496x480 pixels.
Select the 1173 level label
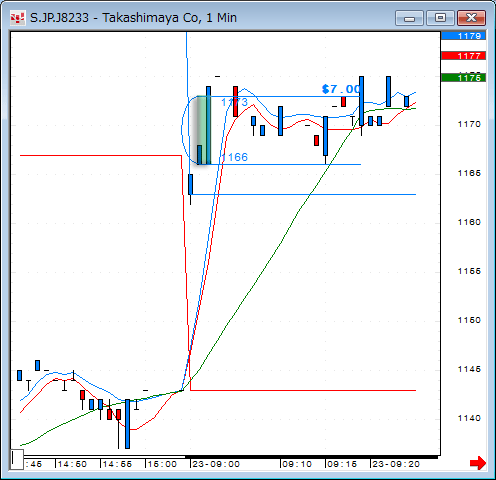pyautogui.click(x=235, y=102)
